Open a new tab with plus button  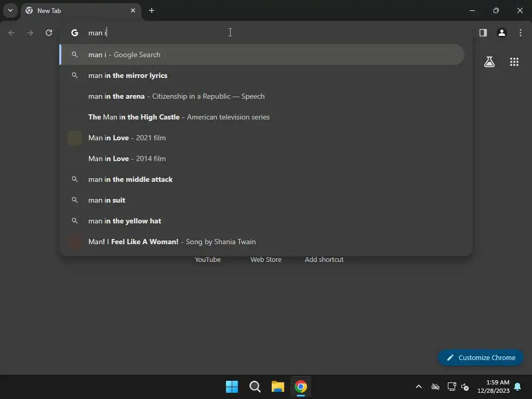(152, 10)
